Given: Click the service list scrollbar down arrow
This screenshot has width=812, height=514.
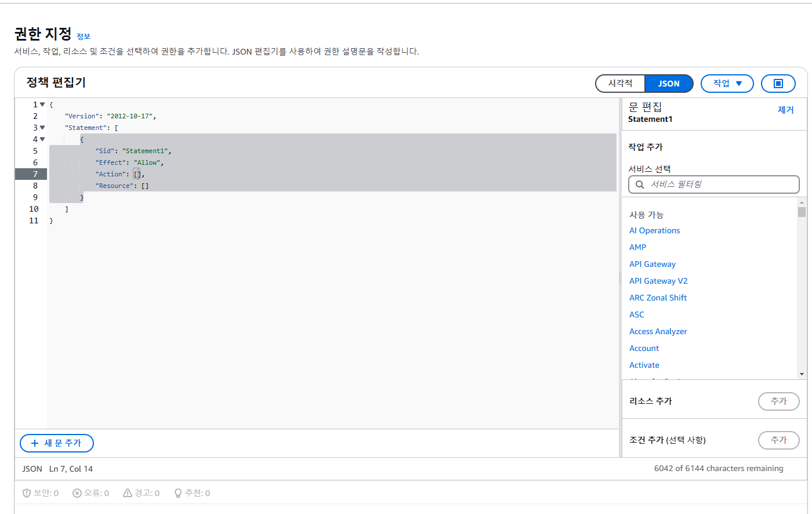Looking at the screenshot, I should (x=802, y=375).
